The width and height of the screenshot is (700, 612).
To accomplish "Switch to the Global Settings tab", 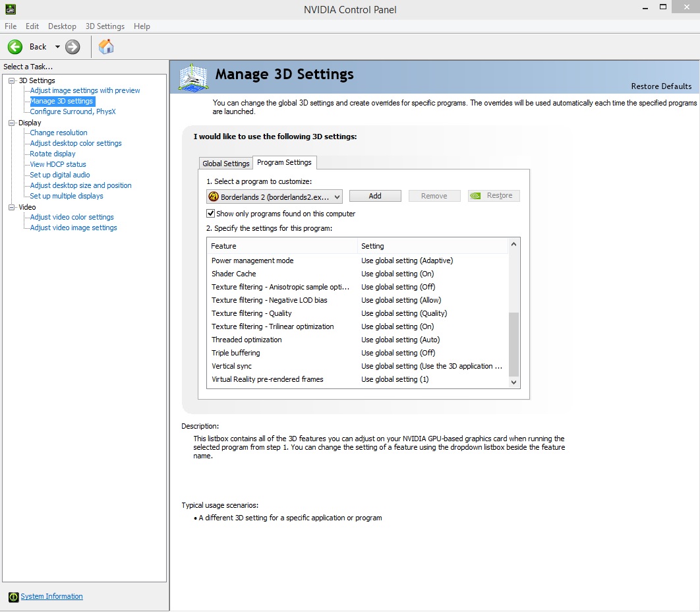I will (x=226, y=164).
